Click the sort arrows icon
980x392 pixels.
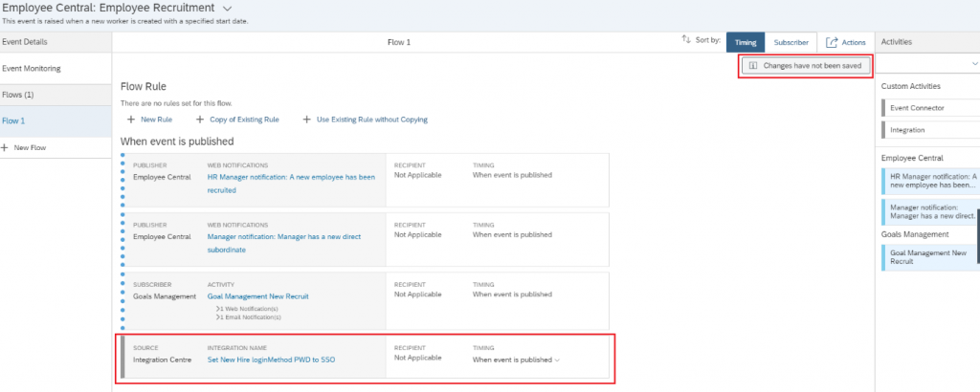pyautogui.click(x=685, y=39)
